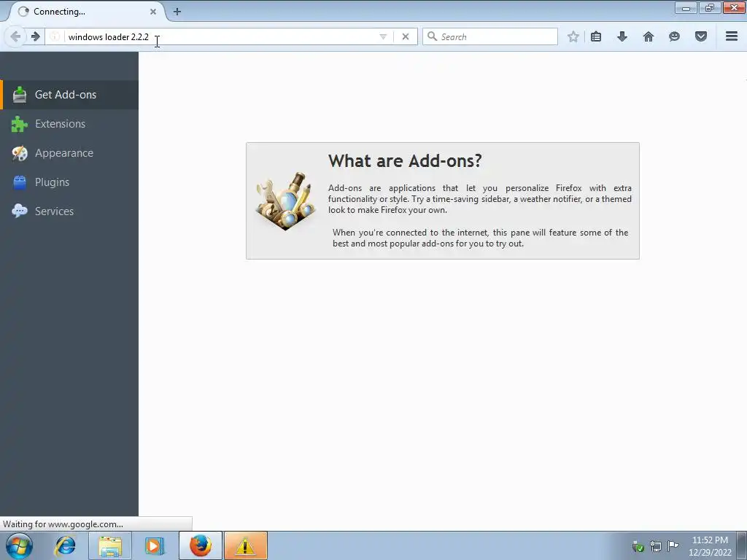Open Windows Explorer folder on taskbar
Viewport: 747px width, 560px height.
click(110, 545)
